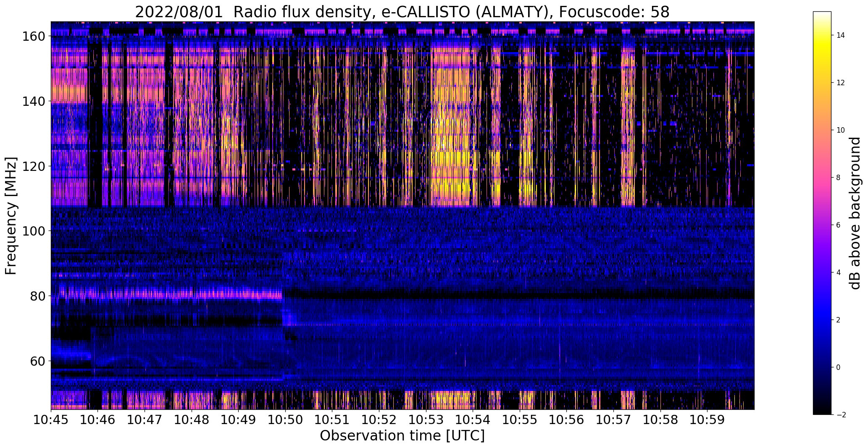Click the 8 colorbar tick label
The height and width of the screenshot is (448, 868).
coord(838,178)
